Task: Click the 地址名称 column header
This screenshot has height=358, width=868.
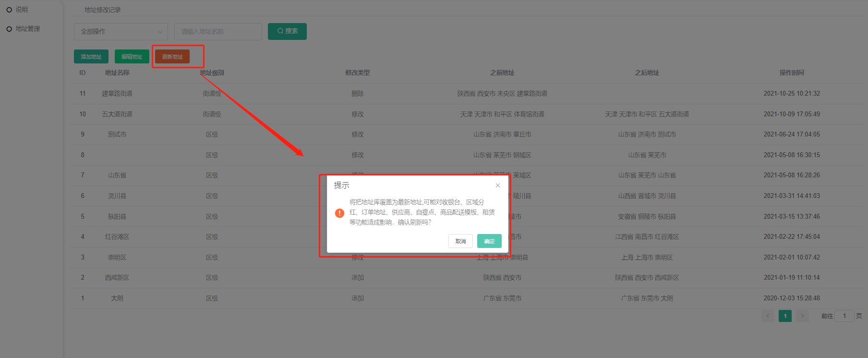Action: click(117, 73)
